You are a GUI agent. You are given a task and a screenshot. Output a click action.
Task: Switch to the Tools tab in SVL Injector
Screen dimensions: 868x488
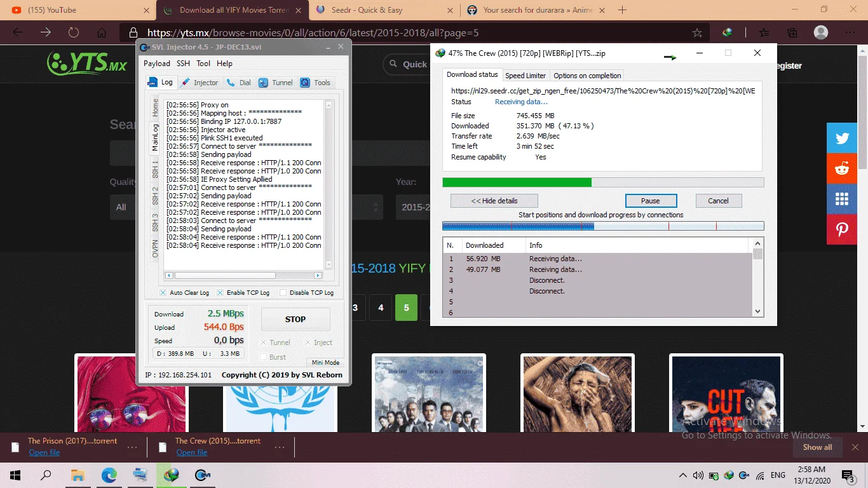[x=316, y=83]
